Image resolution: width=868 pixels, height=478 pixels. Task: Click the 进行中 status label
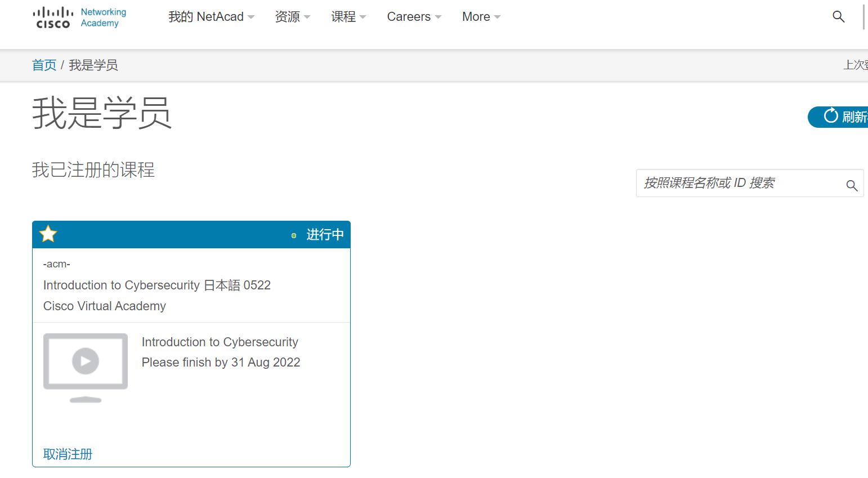coord(325,234)
